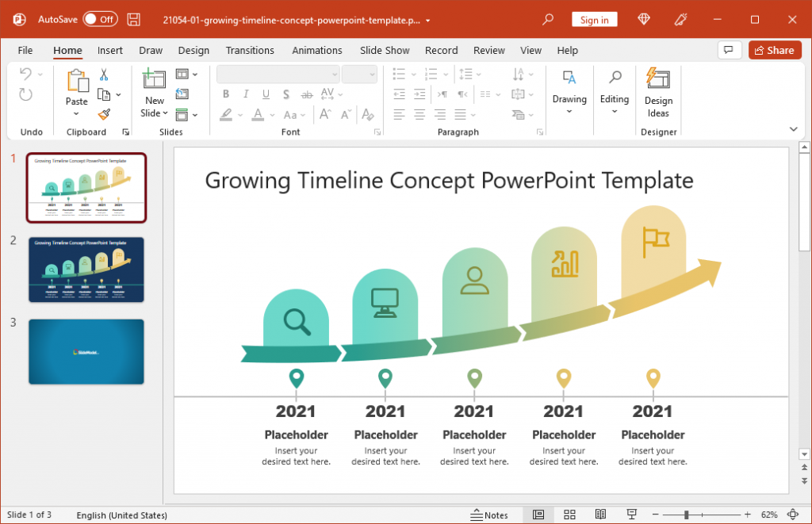Switch to Slide Sorter view icon
812x524 pixels.
569,514
